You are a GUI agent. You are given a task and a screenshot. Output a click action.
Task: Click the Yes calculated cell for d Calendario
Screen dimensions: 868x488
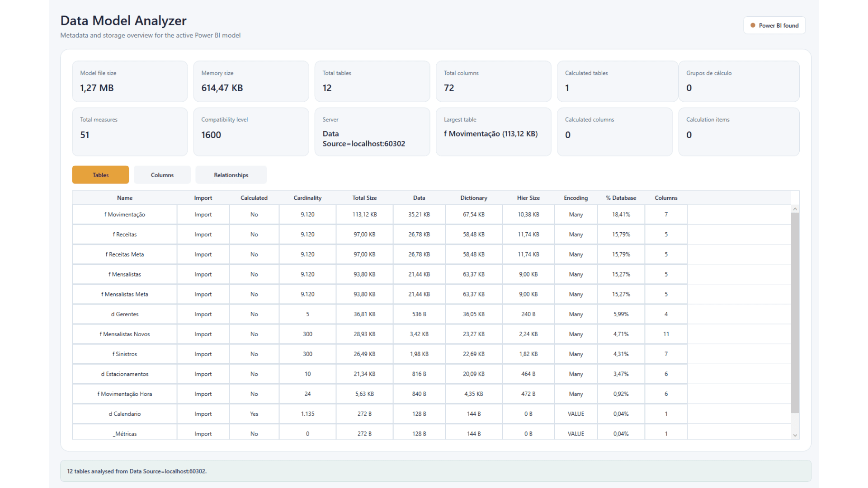pos(254,413)
